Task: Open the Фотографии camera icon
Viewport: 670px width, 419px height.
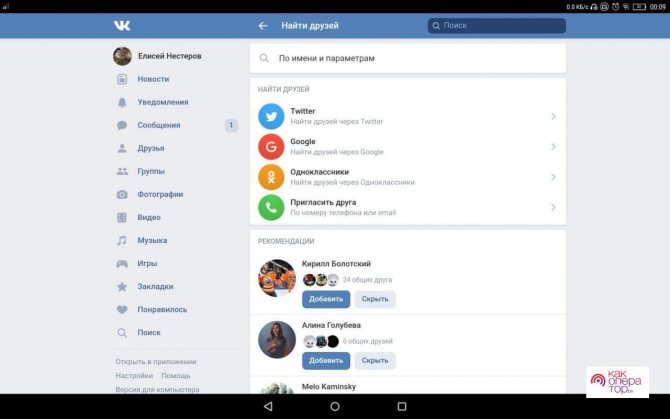Action: click(122, 194)
